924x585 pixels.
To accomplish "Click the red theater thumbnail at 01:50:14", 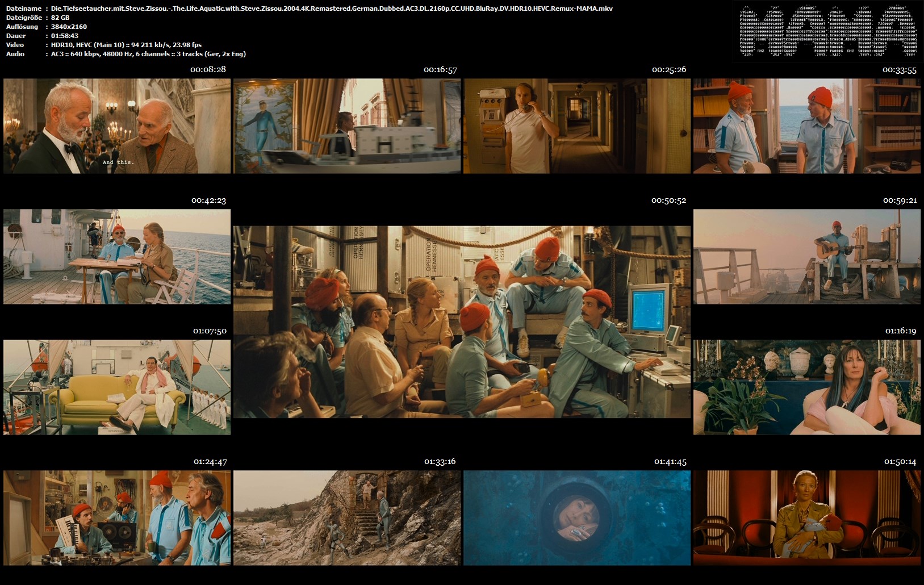I will 807,518.
